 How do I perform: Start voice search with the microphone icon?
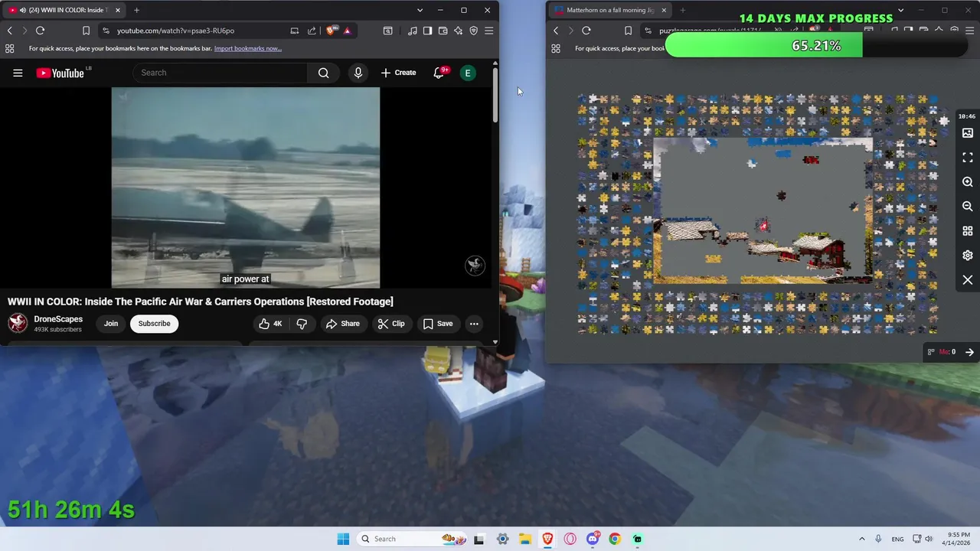point(358,73)
